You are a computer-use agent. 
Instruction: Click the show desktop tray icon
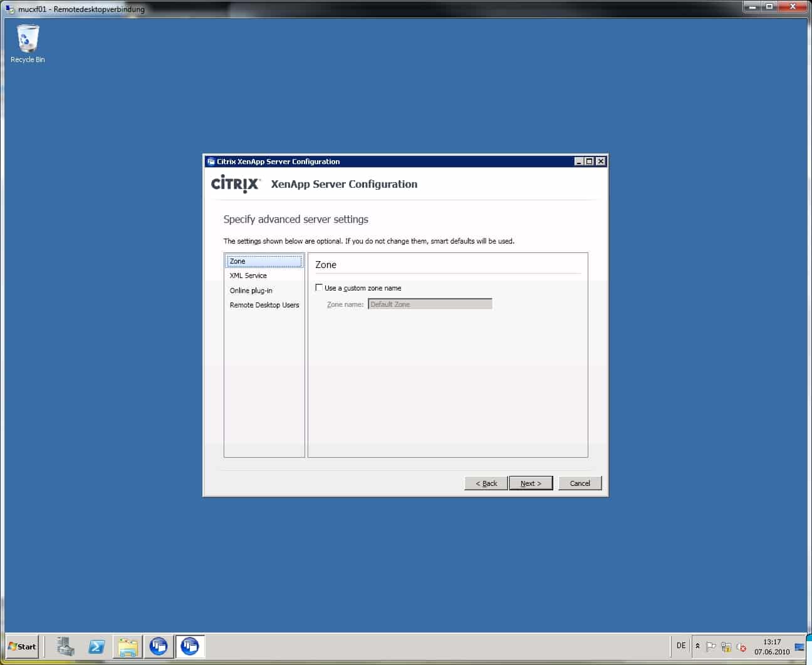799,647
